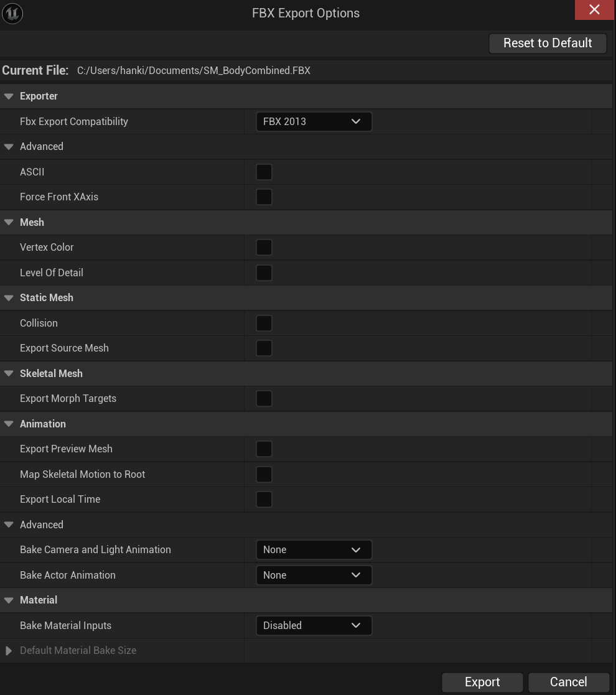Click the Unreal Engine logo icon
Image resolution: width=616 pixels, height=695 pixels.
(12, 13)
